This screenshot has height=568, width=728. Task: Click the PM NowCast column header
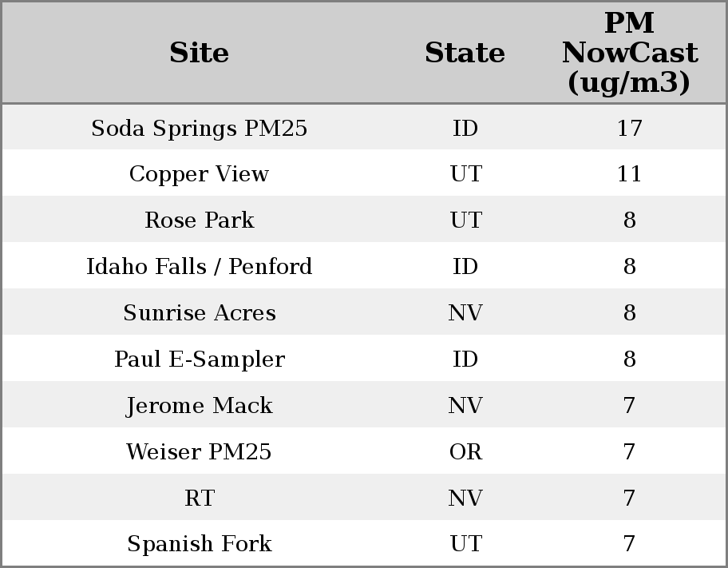click(629, 53)
